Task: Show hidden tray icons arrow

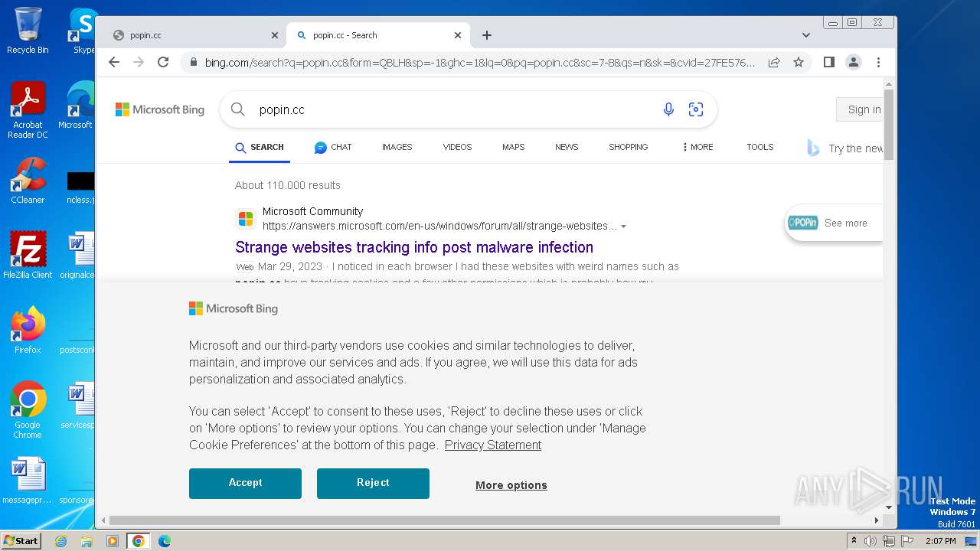Action: 854,541
